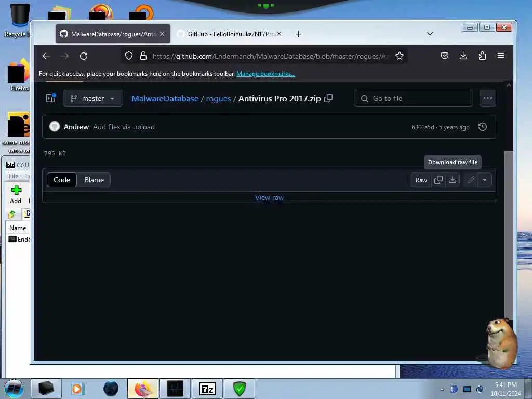Open the green shield taskbar app

point(239,389)
